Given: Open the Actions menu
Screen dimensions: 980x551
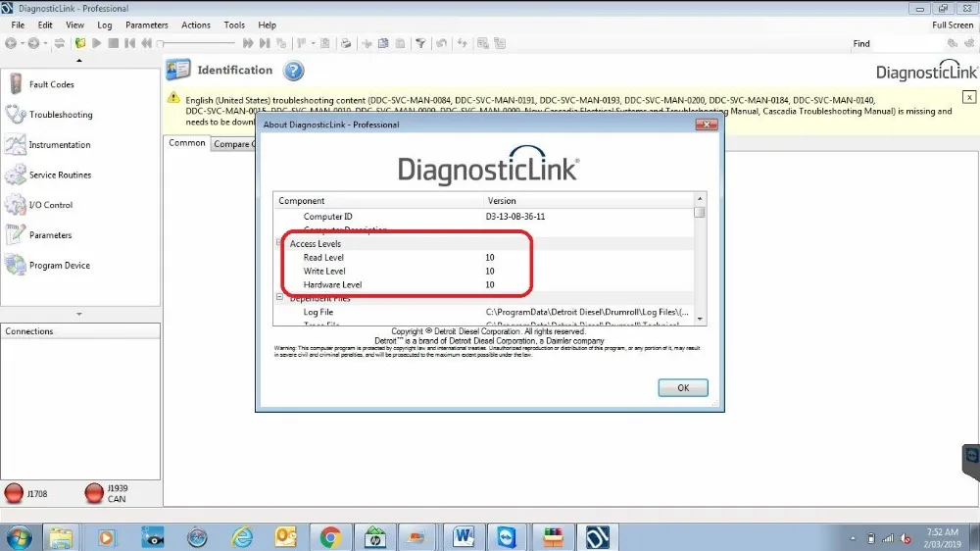Looking at the screenshot, I should coord(196,25).
